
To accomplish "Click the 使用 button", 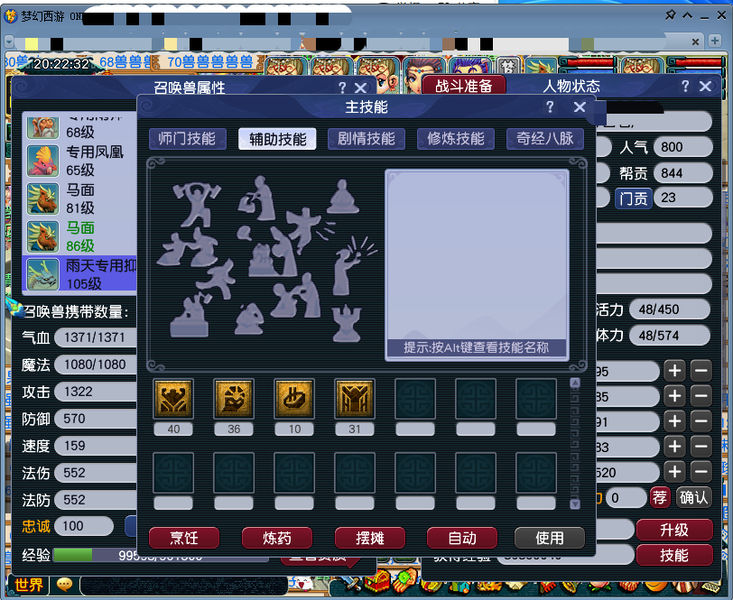I will point(549,538).
